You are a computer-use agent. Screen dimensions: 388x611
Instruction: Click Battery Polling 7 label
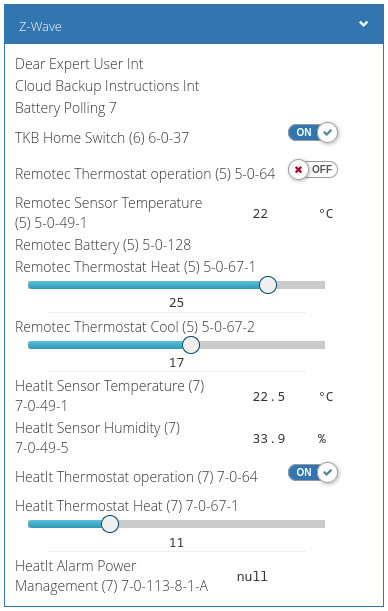(66, 108)
